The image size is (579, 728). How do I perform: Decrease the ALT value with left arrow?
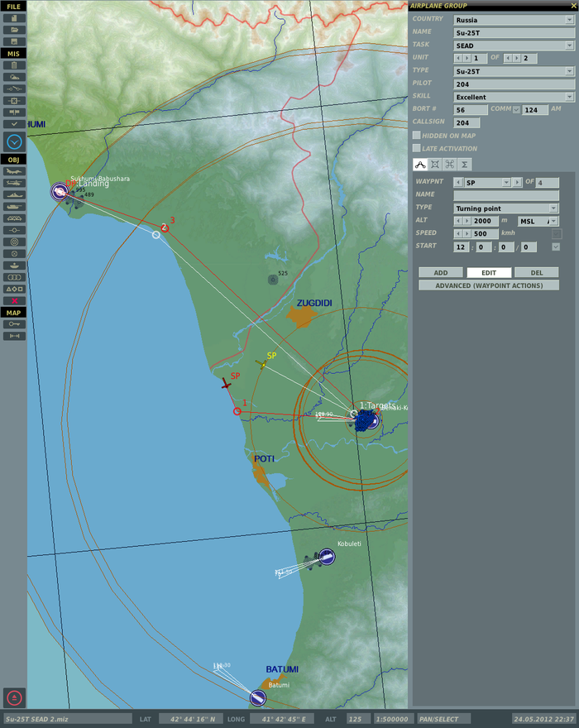click(458, 221)
